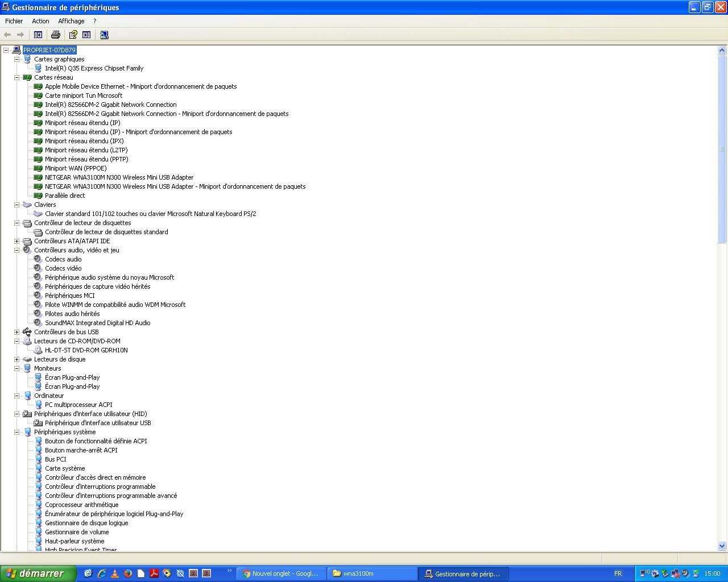Click the HID icon beside Périphérique d'interface utilisateur USB
This screenshot has height=582, width=728.
38,423
